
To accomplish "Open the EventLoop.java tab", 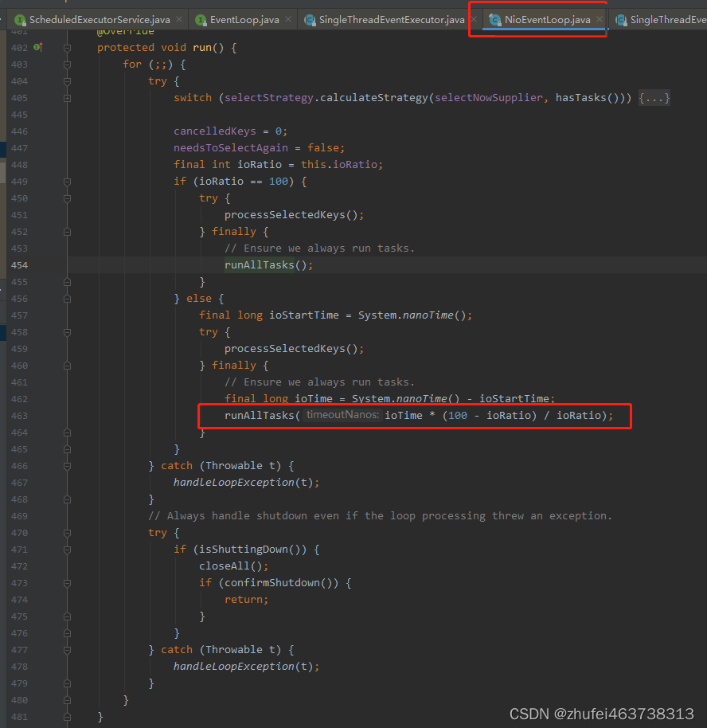I will (244, 19).
